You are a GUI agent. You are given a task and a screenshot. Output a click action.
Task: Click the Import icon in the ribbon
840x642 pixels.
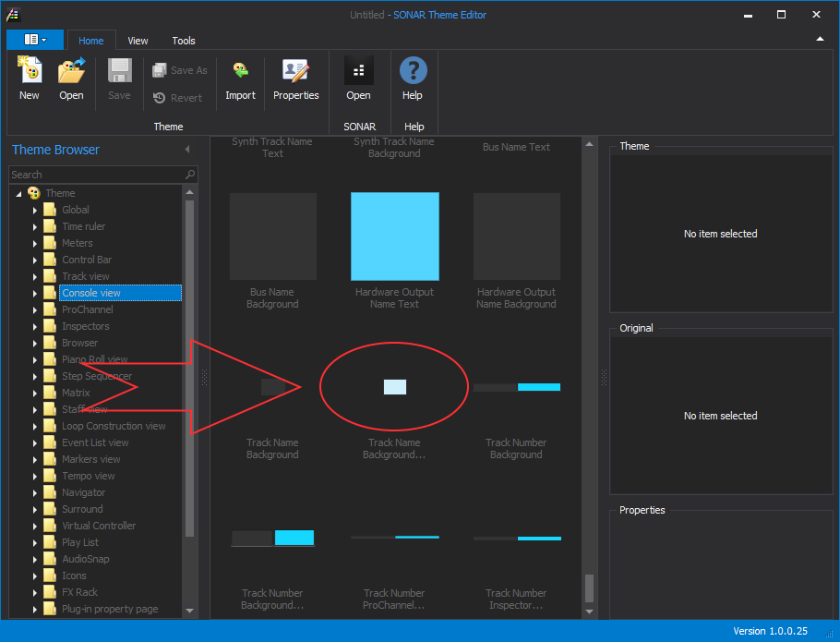(240, 71)
